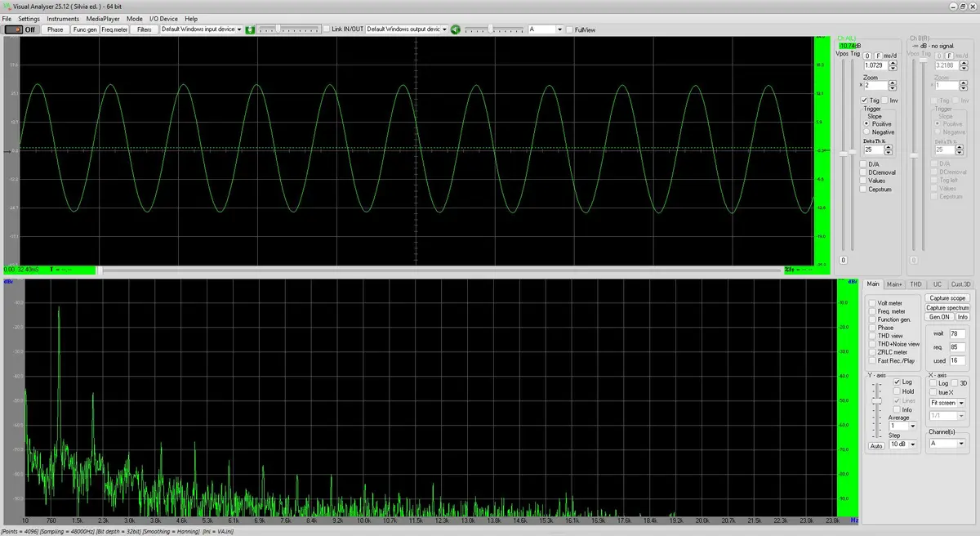The width and height of the screenshot is (980, 536).
Task: Open the Help menu
Action: click(191, 18)
